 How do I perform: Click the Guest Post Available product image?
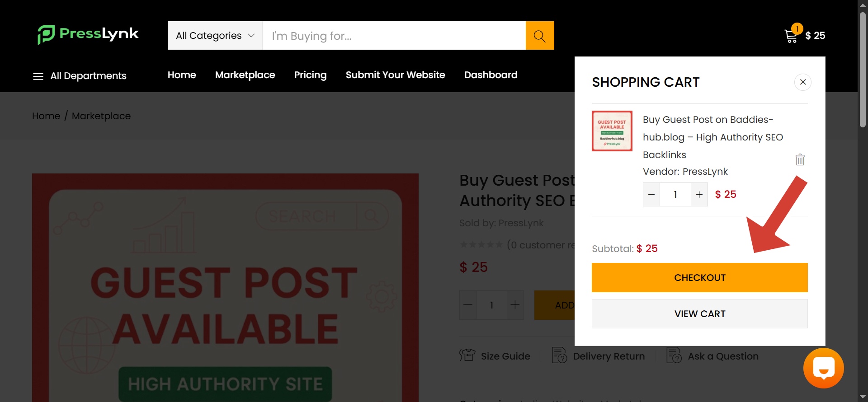coord(225,288)
